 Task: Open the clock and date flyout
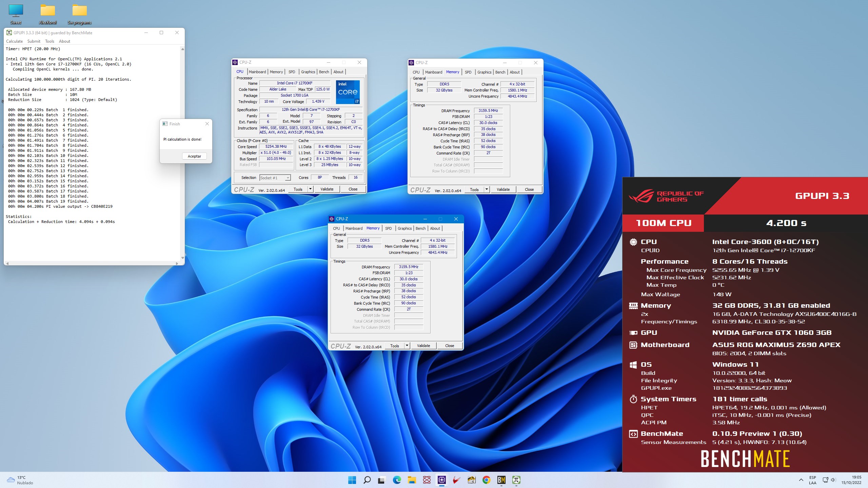coord(851,480)
